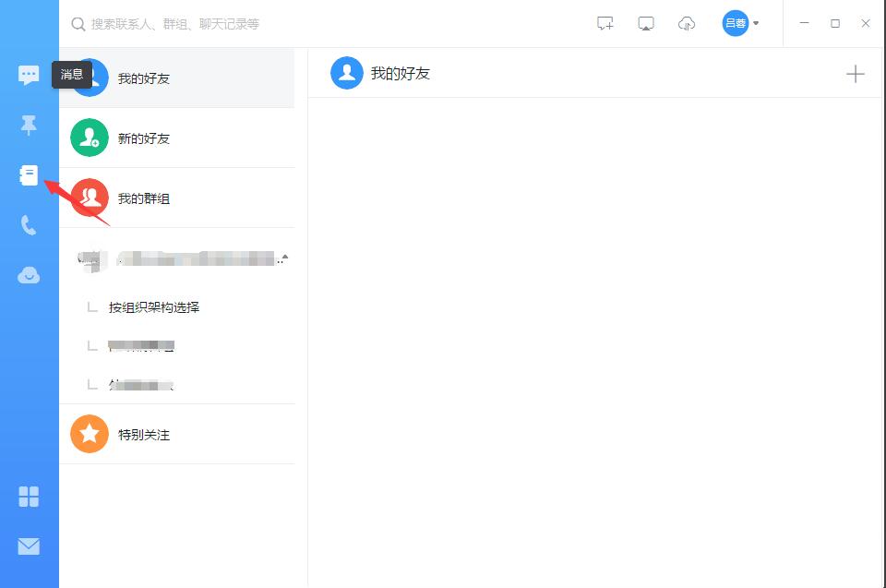Open the phone calls panel icon
The width and height of the screenshot is (886, 588).
coord(28,224)
